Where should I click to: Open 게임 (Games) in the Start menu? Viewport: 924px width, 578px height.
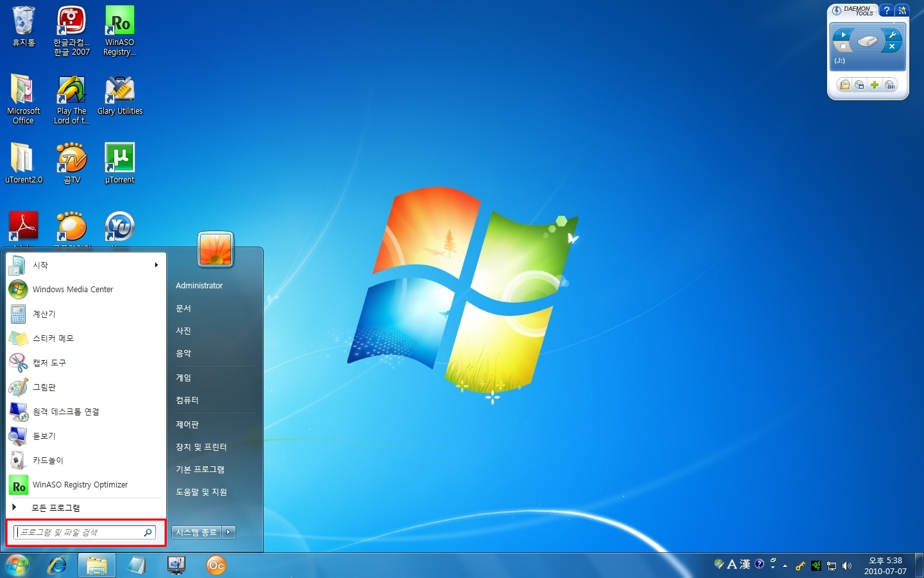click(215, 378)
